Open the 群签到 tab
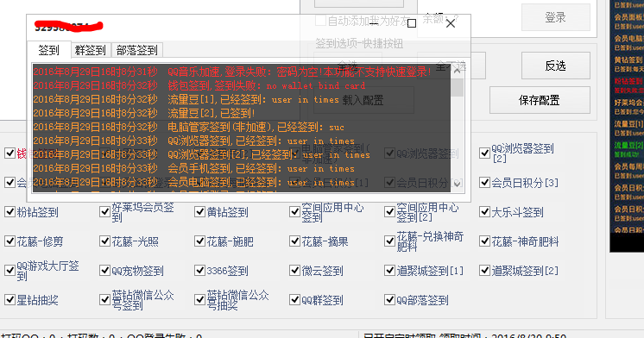 (91, 50)
